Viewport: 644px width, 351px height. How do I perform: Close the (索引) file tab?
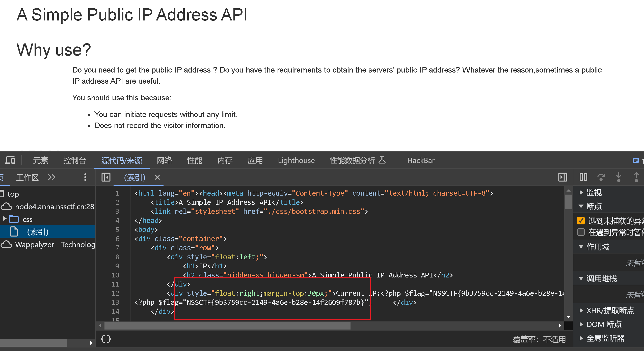click(x=157, y=177)
